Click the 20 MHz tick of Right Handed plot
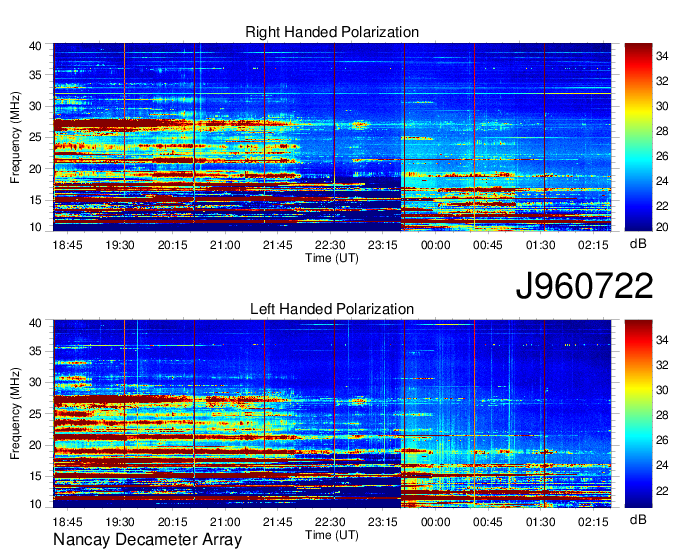Screen dimensions: 680x552 pyautogui.click(x=35, y=169)
